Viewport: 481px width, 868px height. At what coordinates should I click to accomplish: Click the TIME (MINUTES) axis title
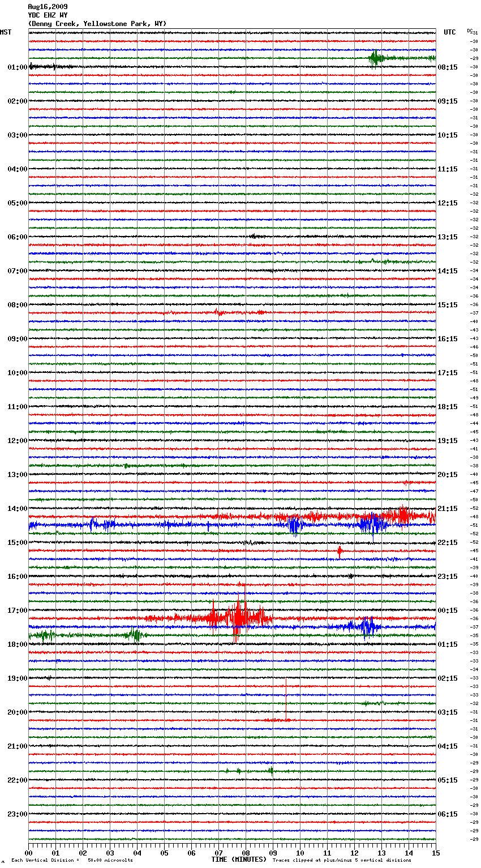click(x=239, y=860)
